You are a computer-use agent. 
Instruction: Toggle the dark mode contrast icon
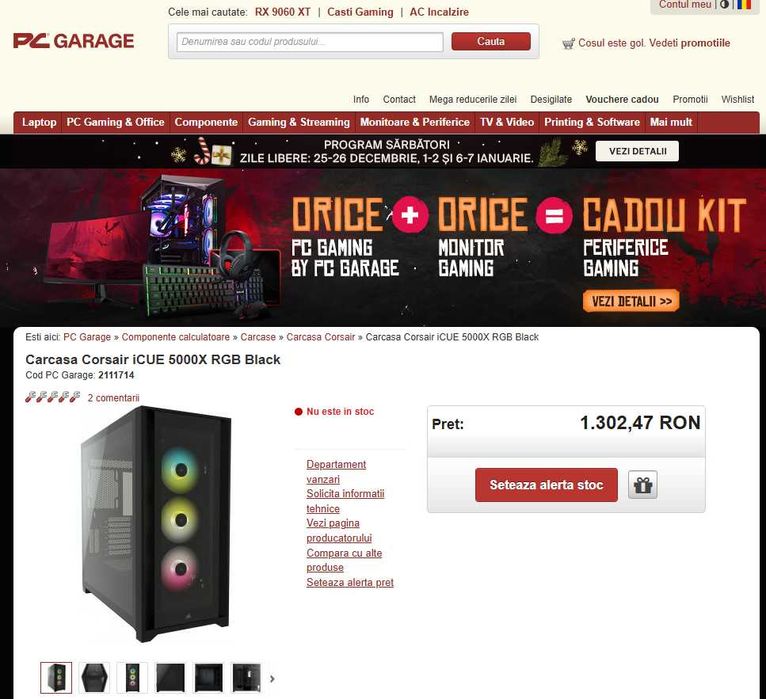tap(724, 4)
